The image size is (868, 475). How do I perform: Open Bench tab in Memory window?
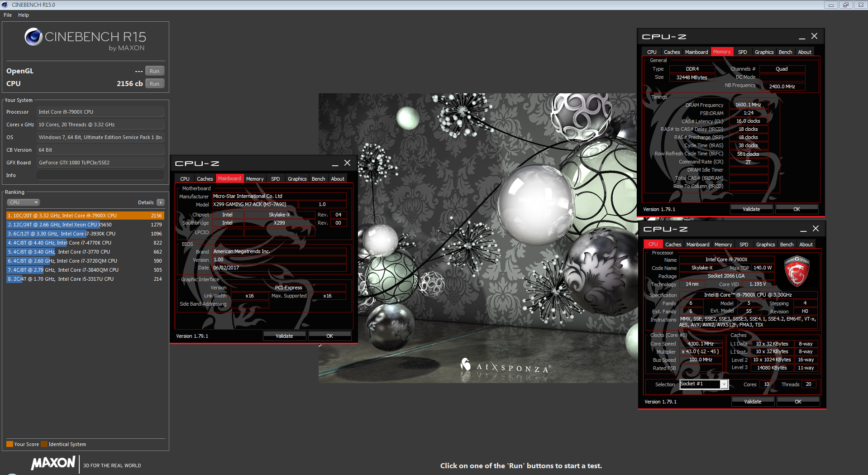[786, 52]
